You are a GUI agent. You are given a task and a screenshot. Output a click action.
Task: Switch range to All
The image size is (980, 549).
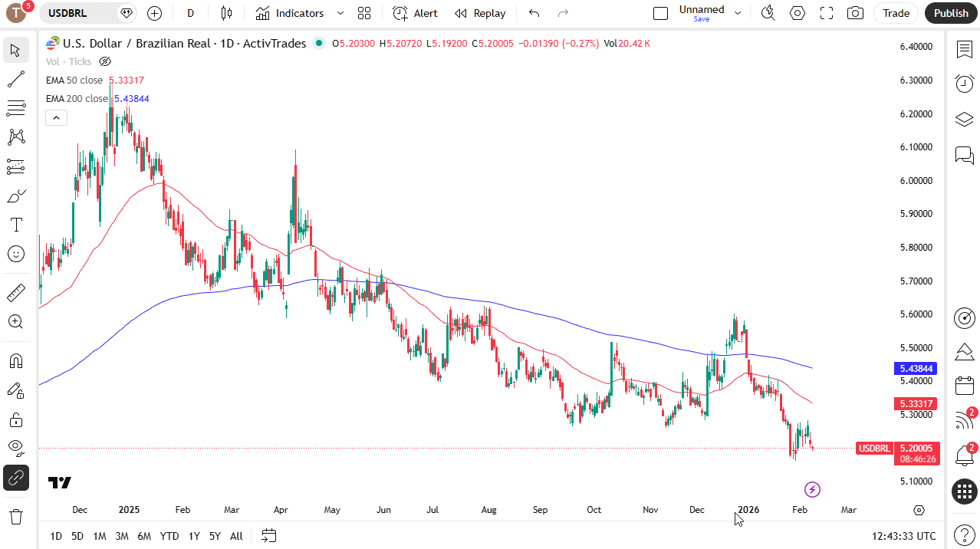point(236,536)
